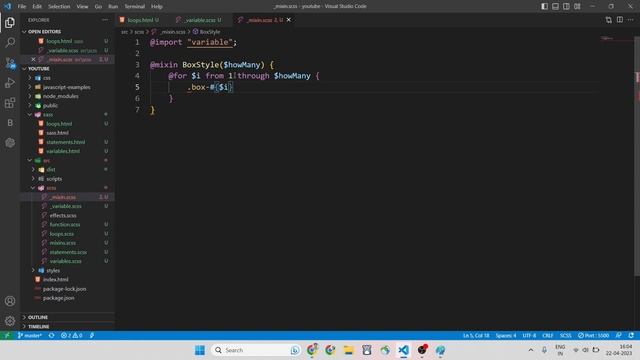Click the UTF-8 encoding indicator
Image resolution: width=640 pixels, height=360 pixels.
point(529,335)
